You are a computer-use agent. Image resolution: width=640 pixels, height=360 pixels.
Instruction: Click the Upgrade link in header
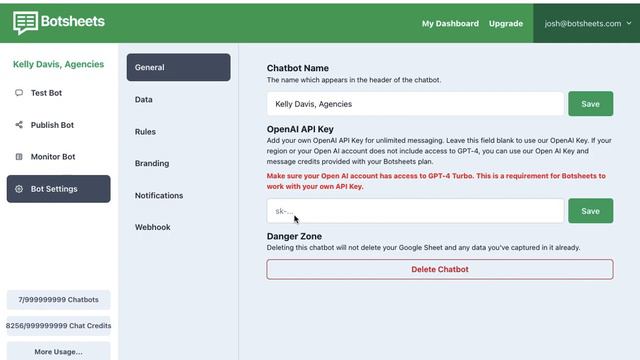pos(506,24)
